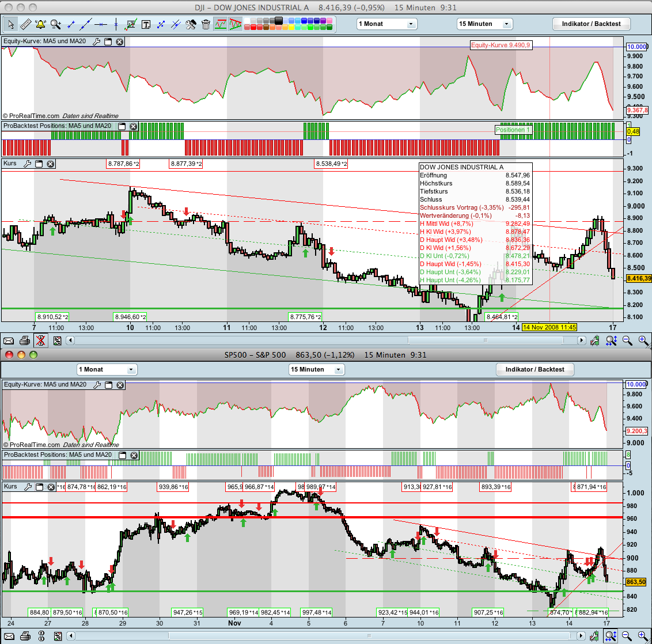Maximize the DJI Equity-Kurve panel
652x644 pixels.
(x=108, y=41)
